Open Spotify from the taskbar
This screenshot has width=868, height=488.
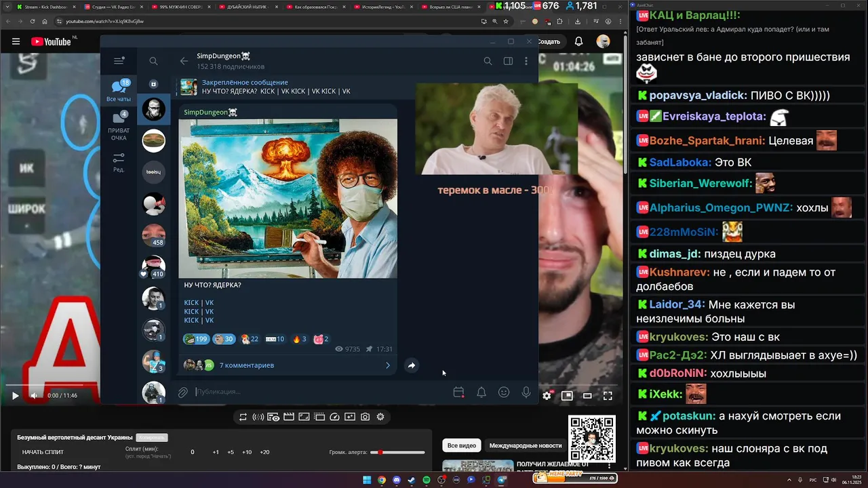pyautogui.click(x=427, y=480)
